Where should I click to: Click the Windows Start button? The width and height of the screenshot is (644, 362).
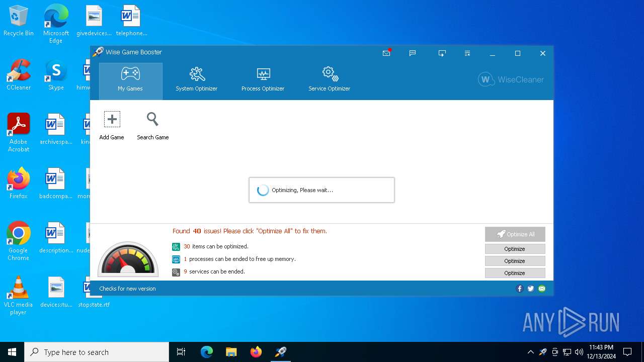click(x=12, y=352)
